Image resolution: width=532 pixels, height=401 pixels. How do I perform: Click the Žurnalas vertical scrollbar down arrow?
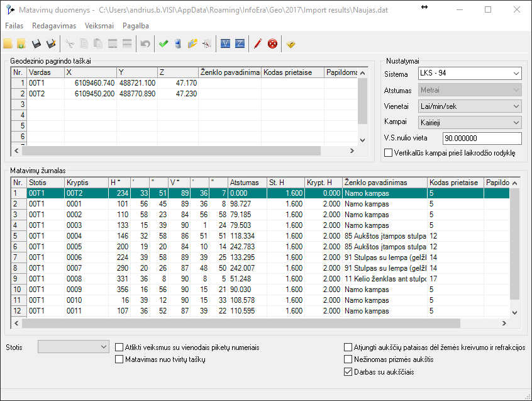(x=514, y=313)
